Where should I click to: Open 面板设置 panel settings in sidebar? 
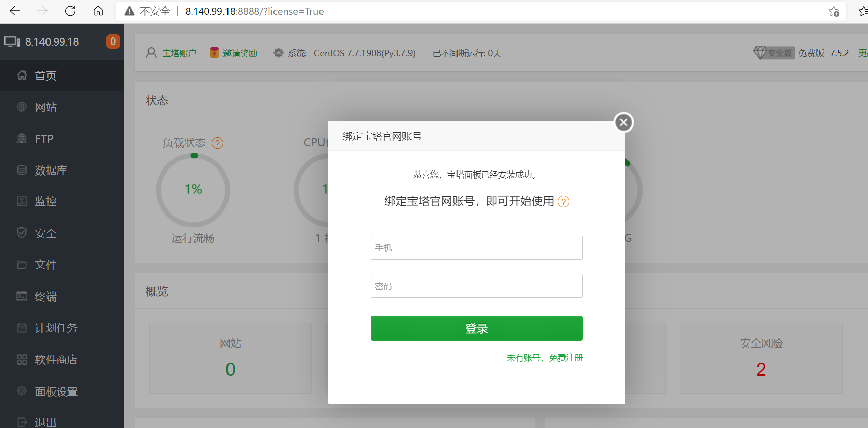pyautogui.click(x=62, y=391)
